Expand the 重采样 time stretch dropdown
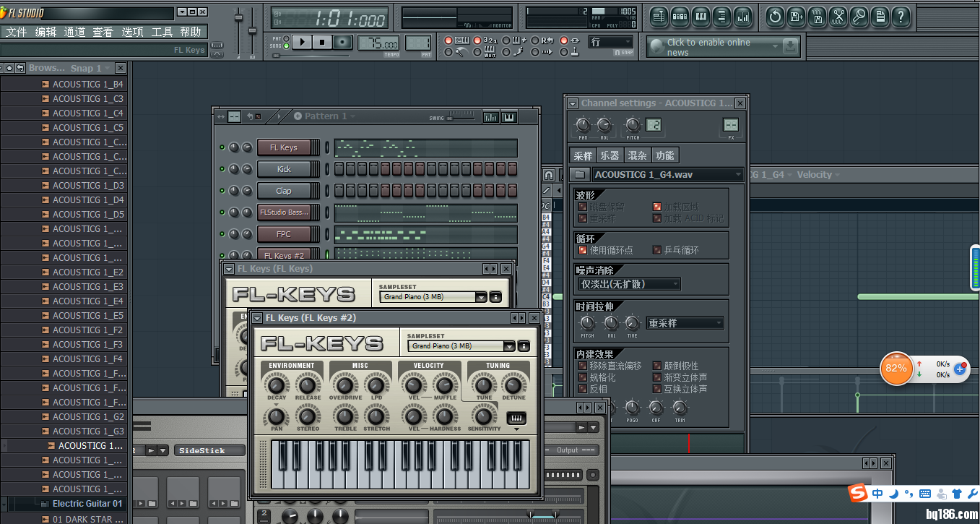The image size is (980, 524). coord(684,323)
